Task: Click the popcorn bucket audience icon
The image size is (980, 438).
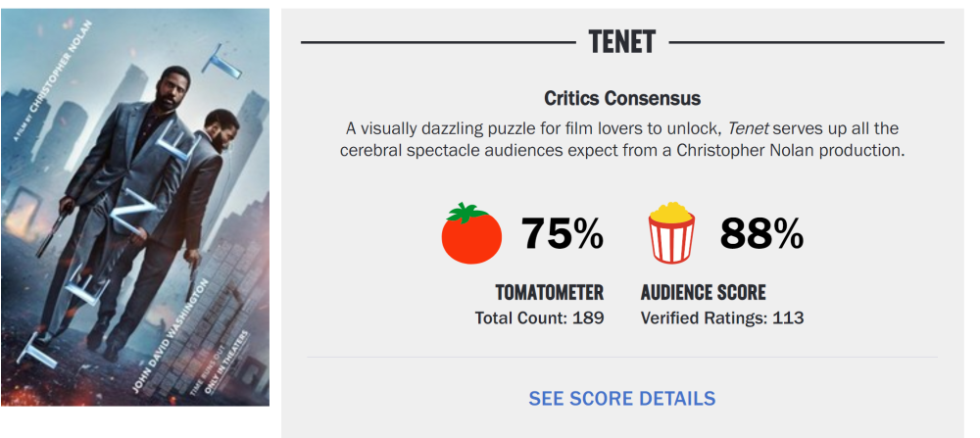Action: 672,232
